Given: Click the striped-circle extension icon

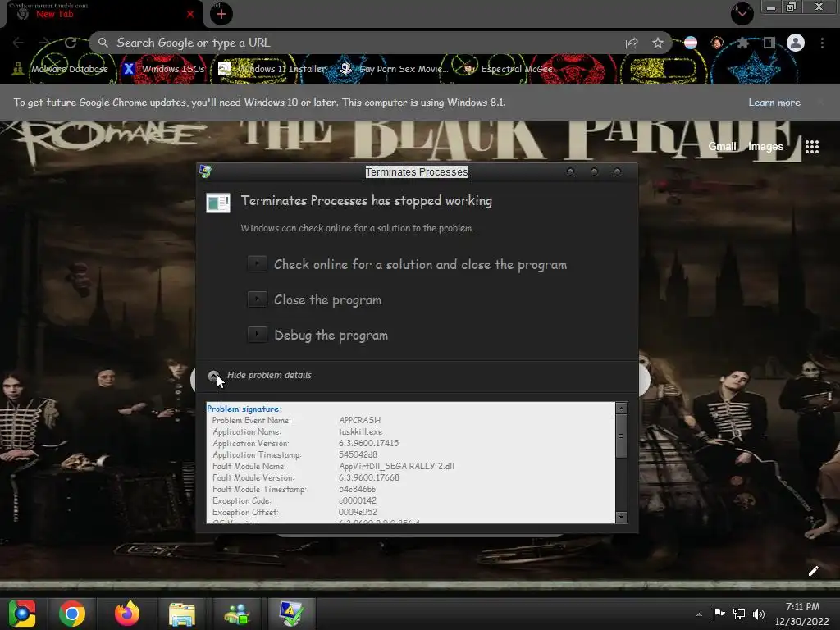Looking at the screenshot, I should 691,43.
